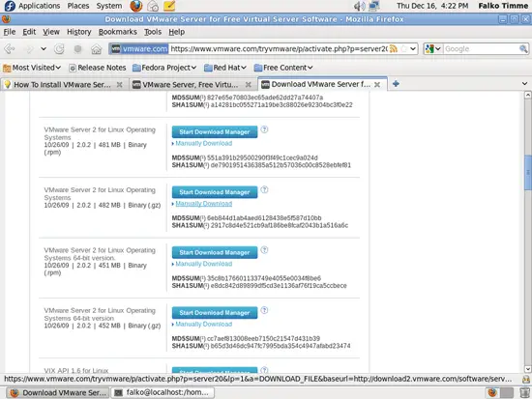Click the Firefox icon in bottom-right panel

point(492,392)
